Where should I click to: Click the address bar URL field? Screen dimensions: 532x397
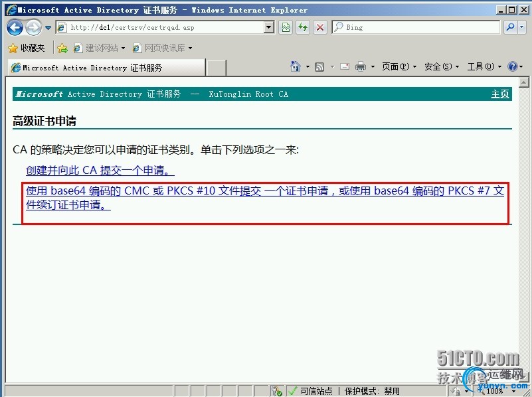click(161, 27)
